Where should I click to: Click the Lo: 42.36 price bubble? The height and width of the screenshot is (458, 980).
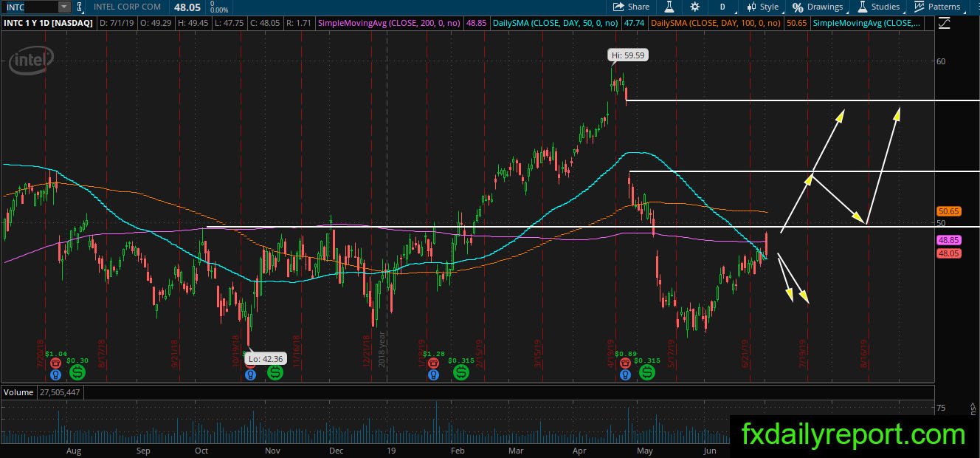pyautogui.click(x=266, y=359)
